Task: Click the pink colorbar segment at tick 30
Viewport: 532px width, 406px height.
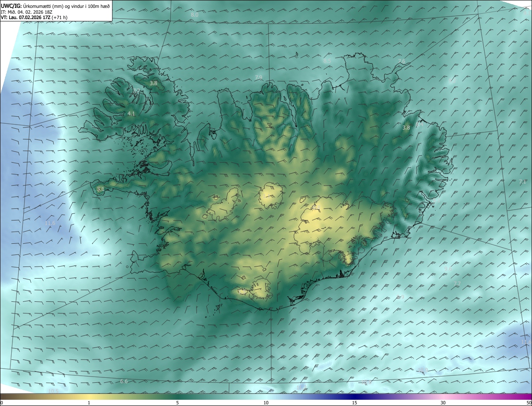Action: pos(443,396)
